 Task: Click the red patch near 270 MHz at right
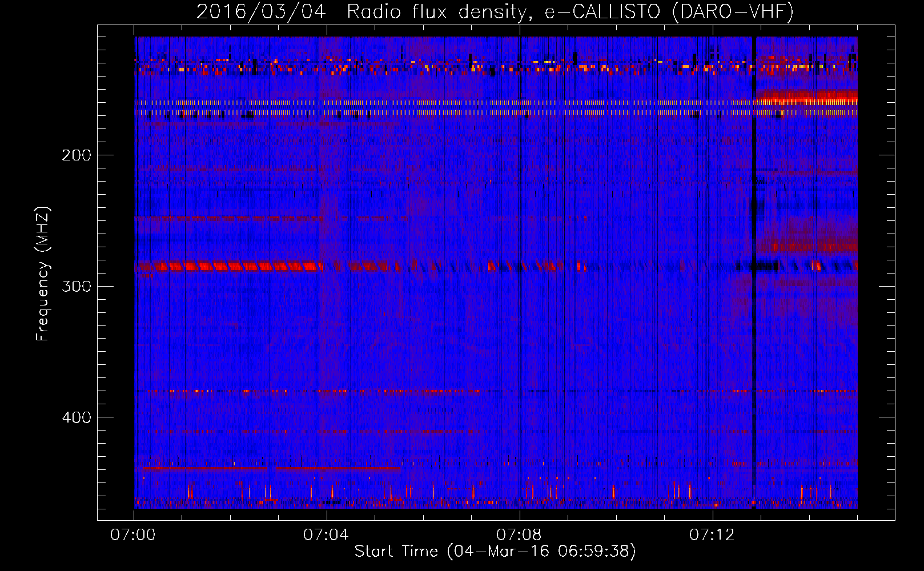[x=811, y=247]
